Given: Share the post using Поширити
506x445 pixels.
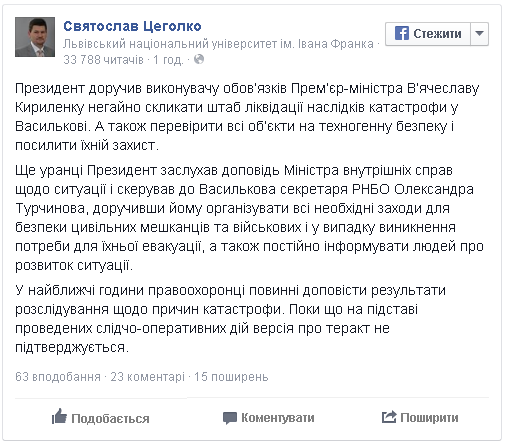Looking at the screenshot, I should coord(429,417).
